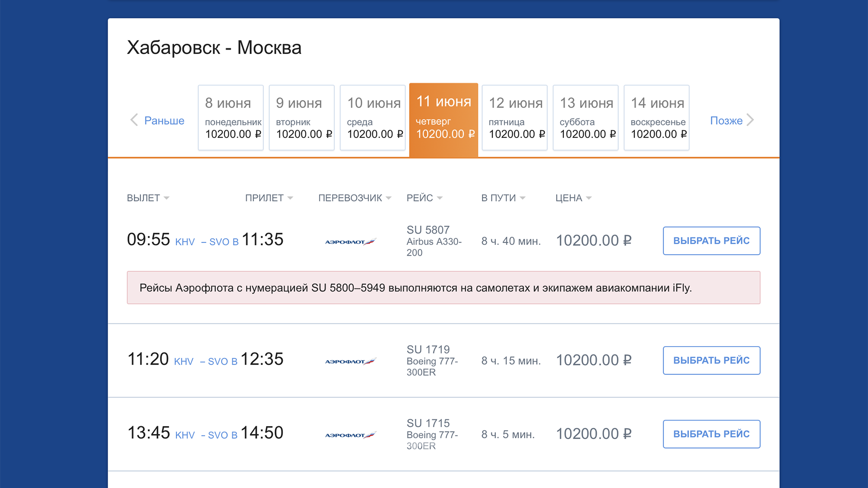Open the 14 июня воскресенье date tab
Screen dimensions: 868x488
tap(656, 117)
